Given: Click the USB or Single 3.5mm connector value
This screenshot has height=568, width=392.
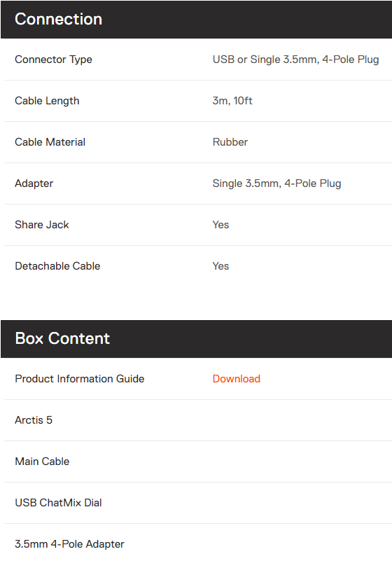Looking at the screenshot, I should click(295, 60).
